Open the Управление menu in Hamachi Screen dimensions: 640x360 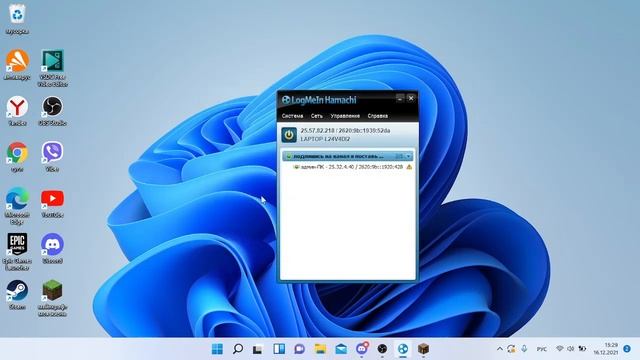pos(345,116)
